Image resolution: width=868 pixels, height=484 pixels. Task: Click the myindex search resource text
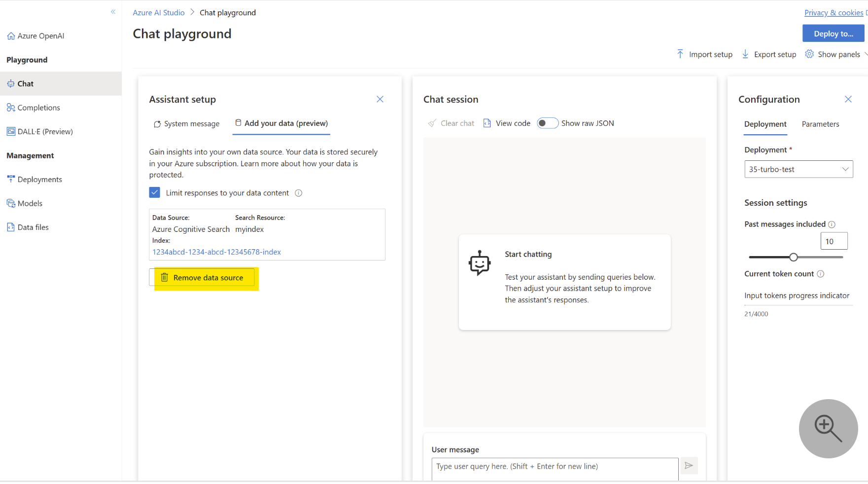(249, 229)
